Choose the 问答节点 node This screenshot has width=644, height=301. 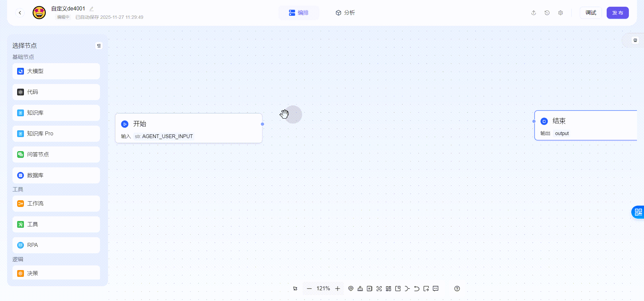(56, 155)
